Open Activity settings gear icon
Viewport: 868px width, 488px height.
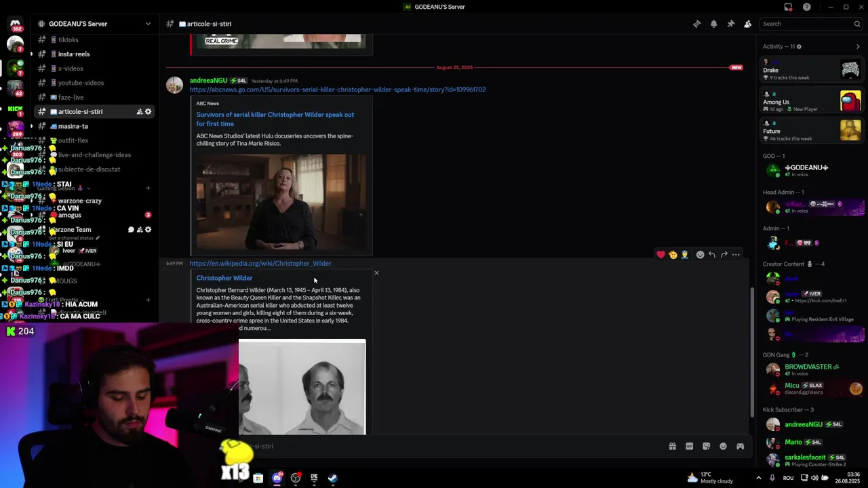coord(799,47)
